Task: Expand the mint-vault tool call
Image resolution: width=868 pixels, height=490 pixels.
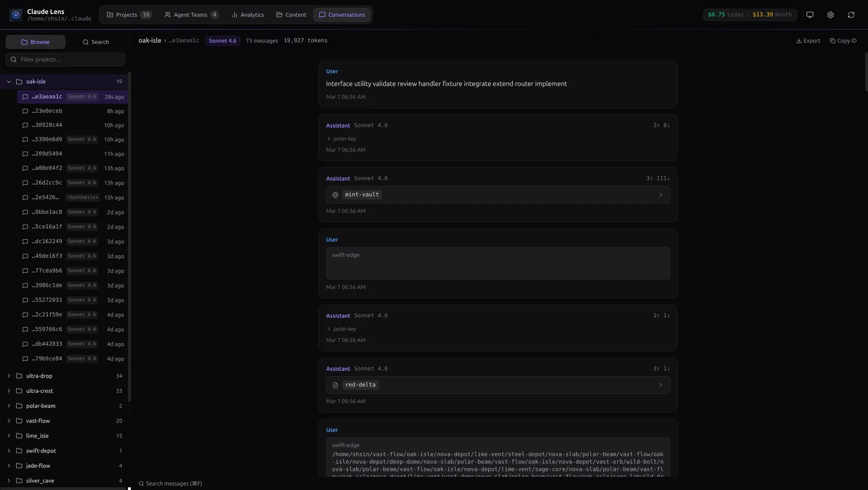Action: pyautogui.click(x=660, y=195)
